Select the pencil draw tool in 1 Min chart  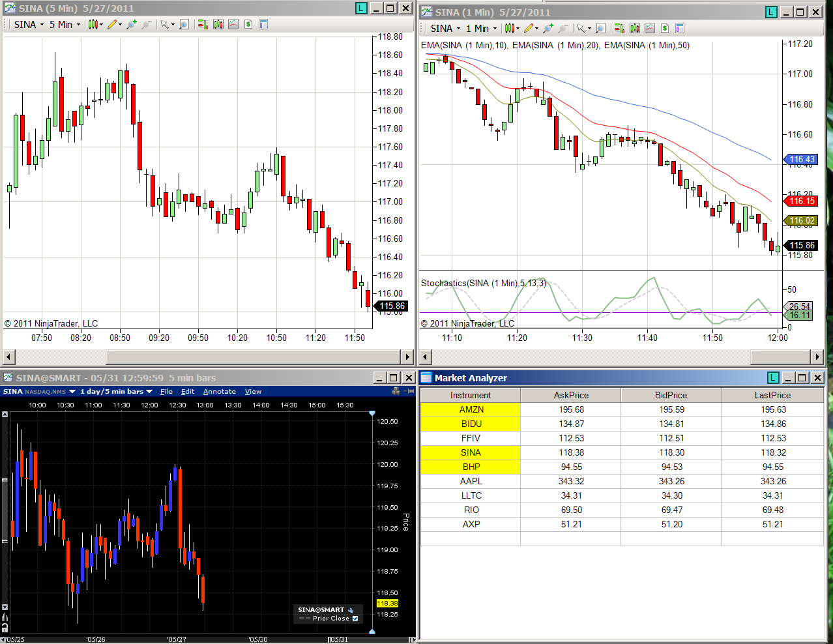pyautogui.click(x=529, y=28)
